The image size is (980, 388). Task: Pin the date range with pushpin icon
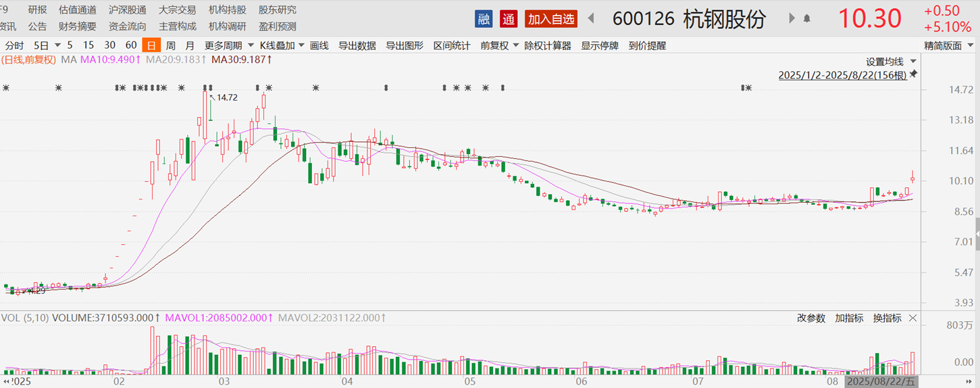914,74
